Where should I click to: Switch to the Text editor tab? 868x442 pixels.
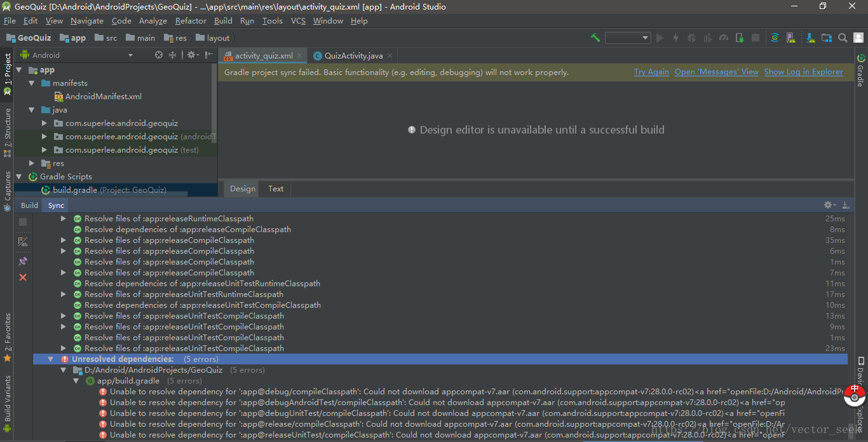tap(276, 188)
